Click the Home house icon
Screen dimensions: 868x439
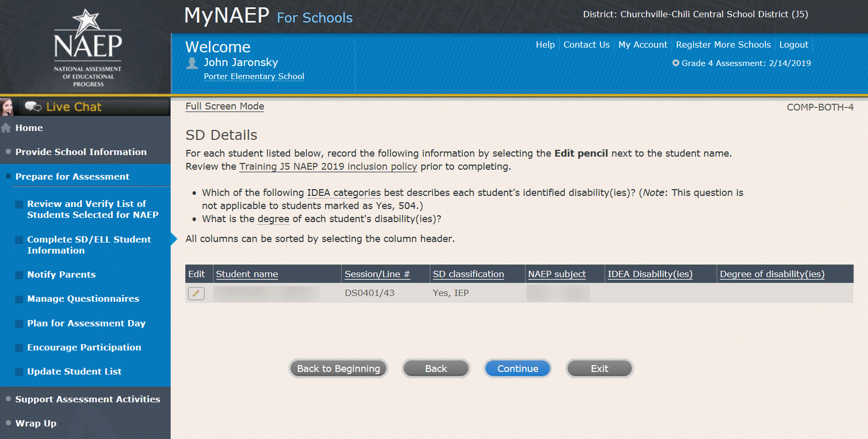6,128
